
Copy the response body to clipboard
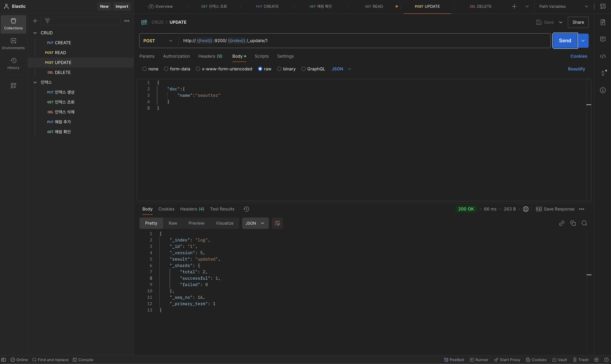tap(573, 223)
